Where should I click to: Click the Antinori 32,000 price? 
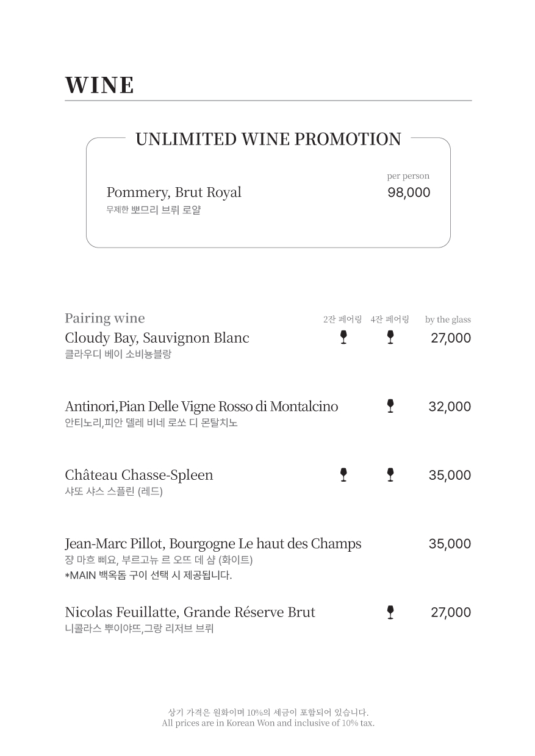pyautogui.click(x=450, y=407)
